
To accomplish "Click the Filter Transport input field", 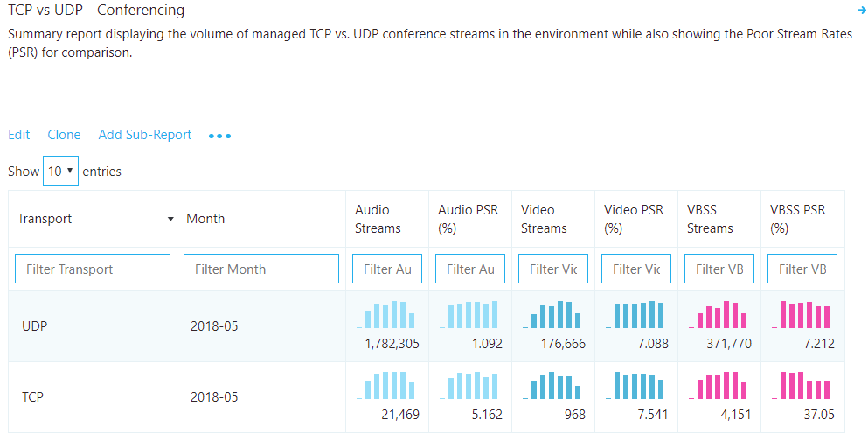I will [93, 269].
